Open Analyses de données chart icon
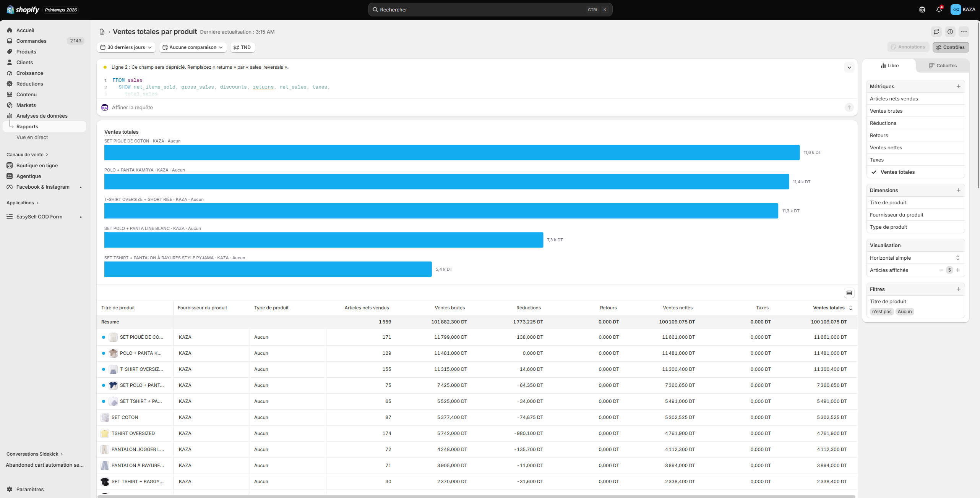Viewport: 980px width, 498px height. point(10,116)
